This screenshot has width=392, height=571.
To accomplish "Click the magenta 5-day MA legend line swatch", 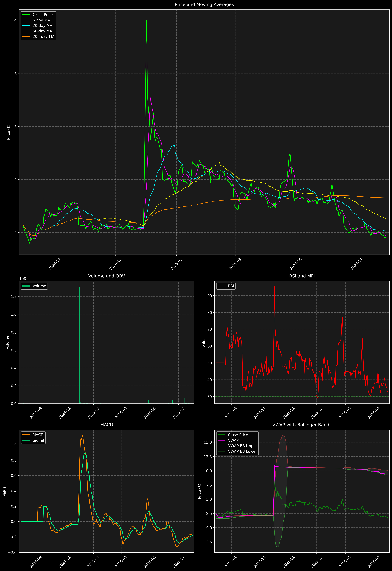I will click(26, 20).
